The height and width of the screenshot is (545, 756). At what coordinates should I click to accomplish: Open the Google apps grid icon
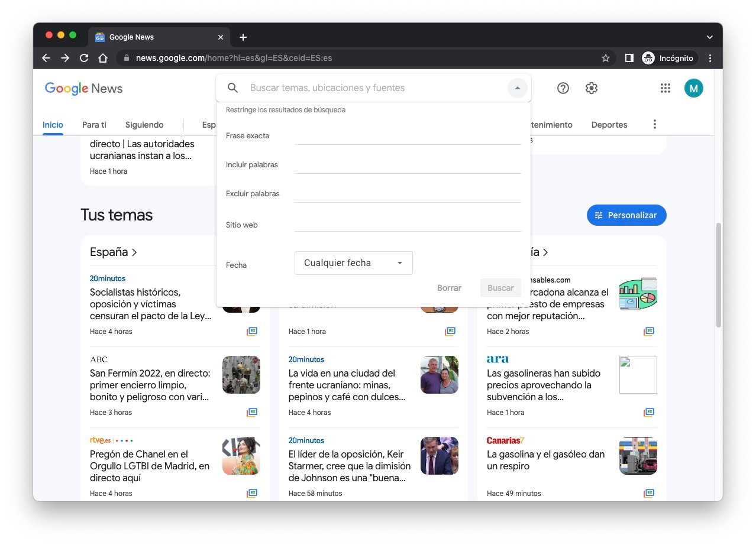point(665,87)
